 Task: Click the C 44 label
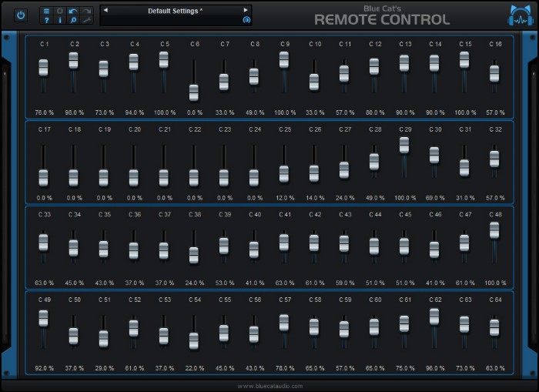376,214
